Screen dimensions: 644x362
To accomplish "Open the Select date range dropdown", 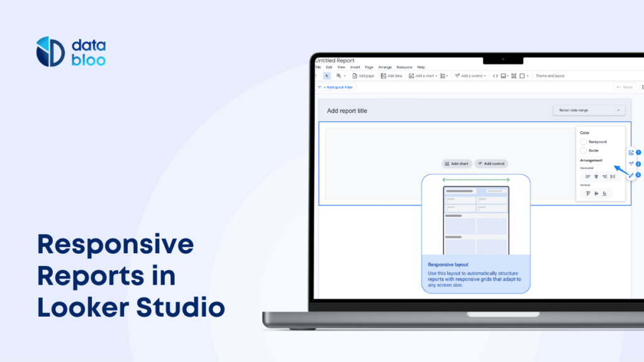I will pos(589,110).
